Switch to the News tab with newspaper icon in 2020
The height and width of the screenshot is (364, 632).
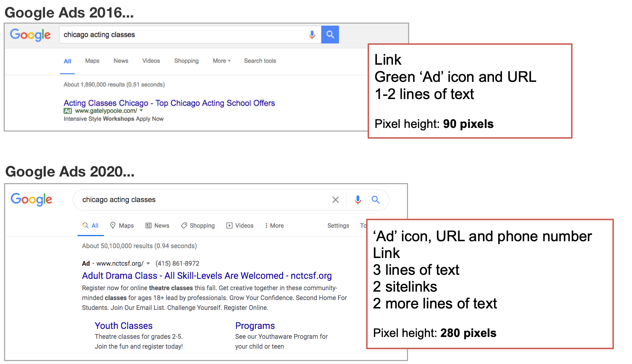[157, 225]
